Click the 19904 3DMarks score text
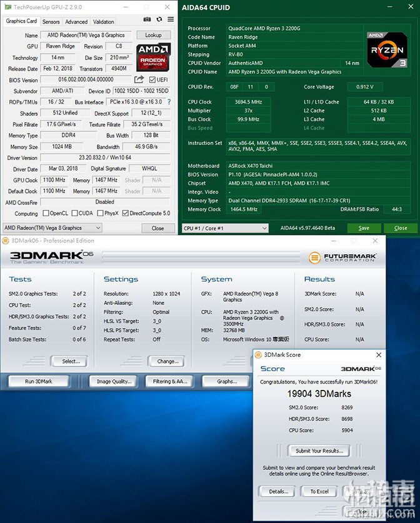The height and width of the screenshot is (523, 420). click(x=319, y=394)
